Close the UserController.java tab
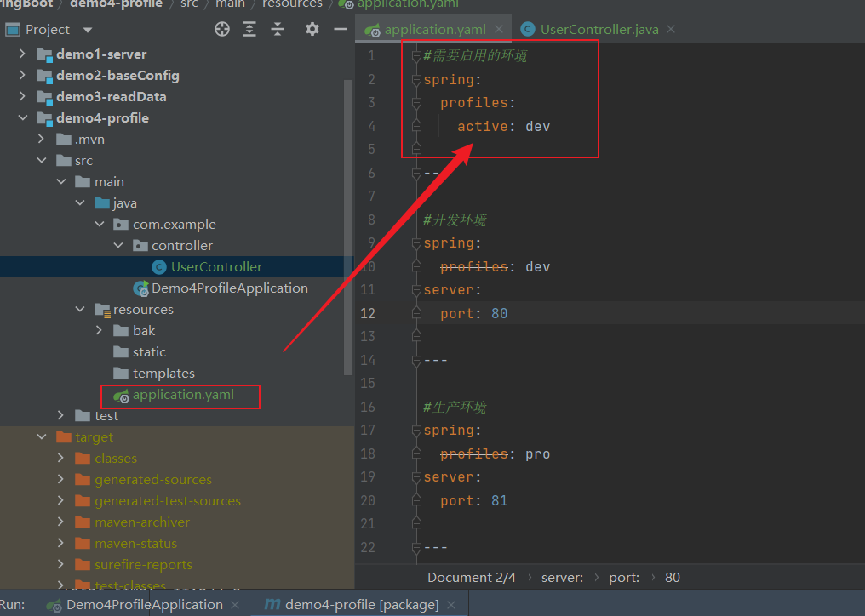 pos(671,29)
